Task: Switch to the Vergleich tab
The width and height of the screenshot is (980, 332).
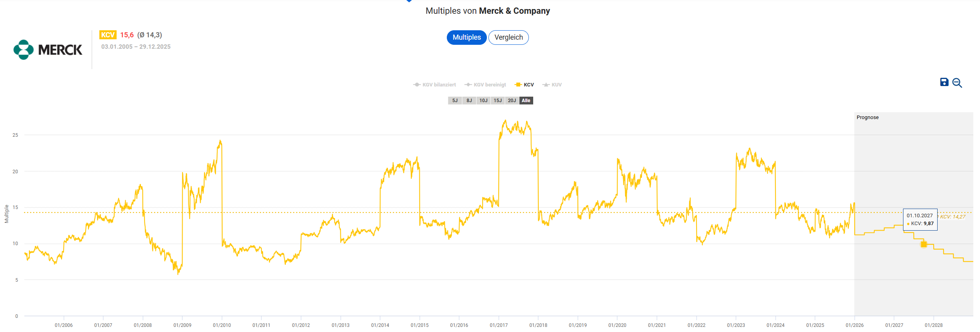Action: point(508,37)
